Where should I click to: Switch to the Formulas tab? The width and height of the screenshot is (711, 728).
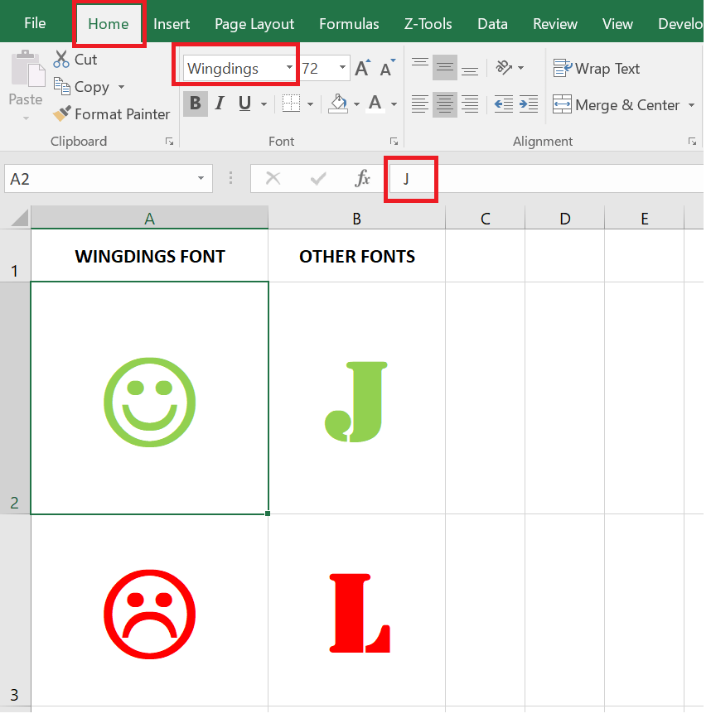(x=349, y=24)
